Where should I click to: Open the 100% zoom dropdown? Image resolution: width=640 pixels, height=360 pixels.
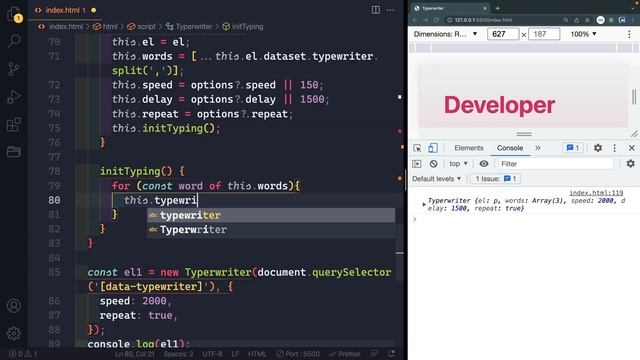583,34
